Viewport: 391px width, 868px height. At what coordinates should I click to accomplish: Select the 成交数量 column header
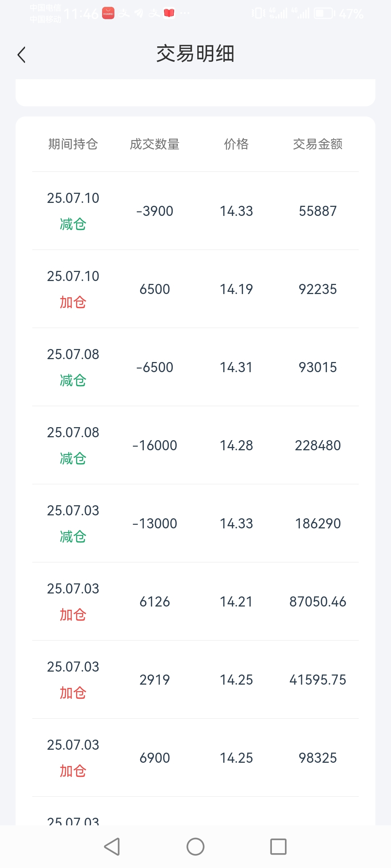click(155, 144)
